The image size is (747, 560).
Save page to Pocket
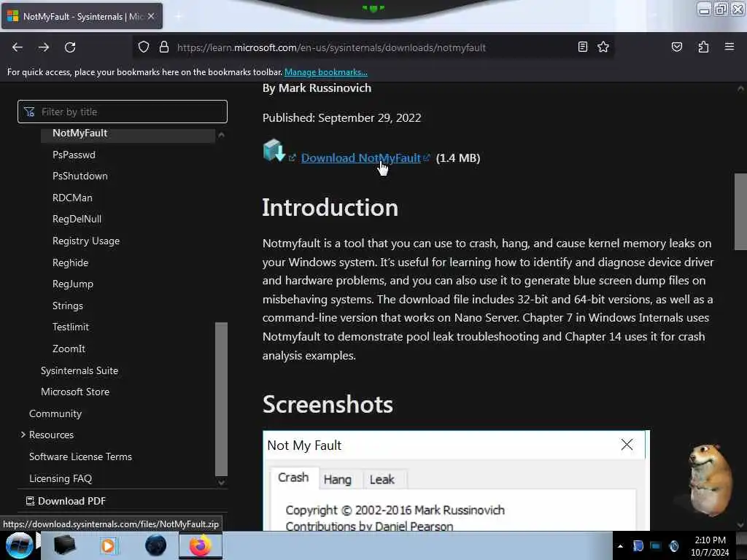[676, 47]
